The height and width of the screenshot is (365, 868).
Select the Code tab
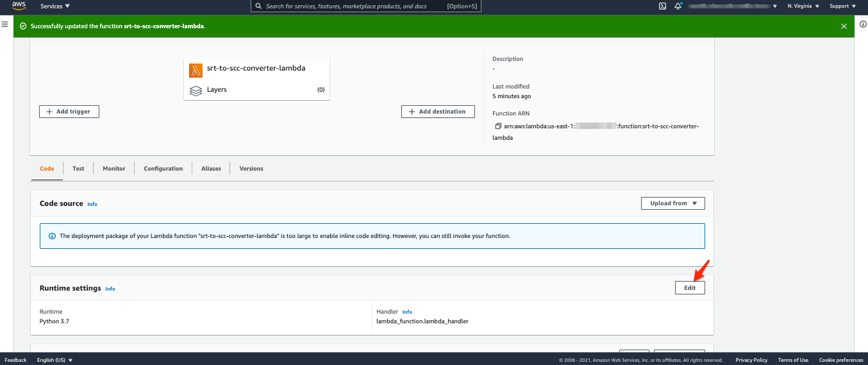click(47, 169)
